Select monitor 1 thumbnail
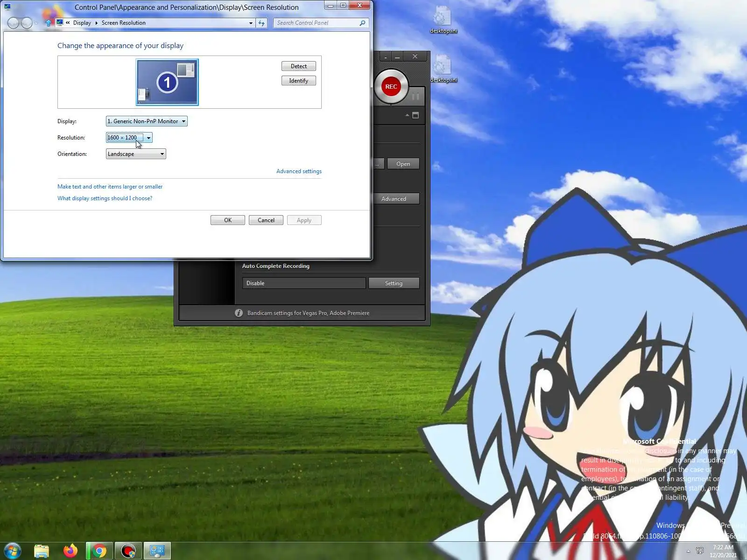The image size is (747, 560). (x=167, y=82)
